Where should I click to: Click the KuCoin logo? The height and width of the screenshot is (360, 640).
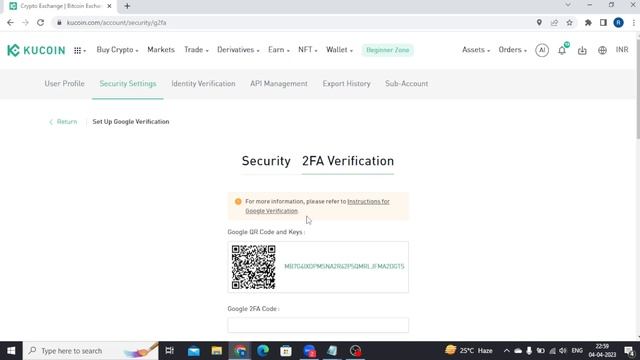tap(36, 50)
